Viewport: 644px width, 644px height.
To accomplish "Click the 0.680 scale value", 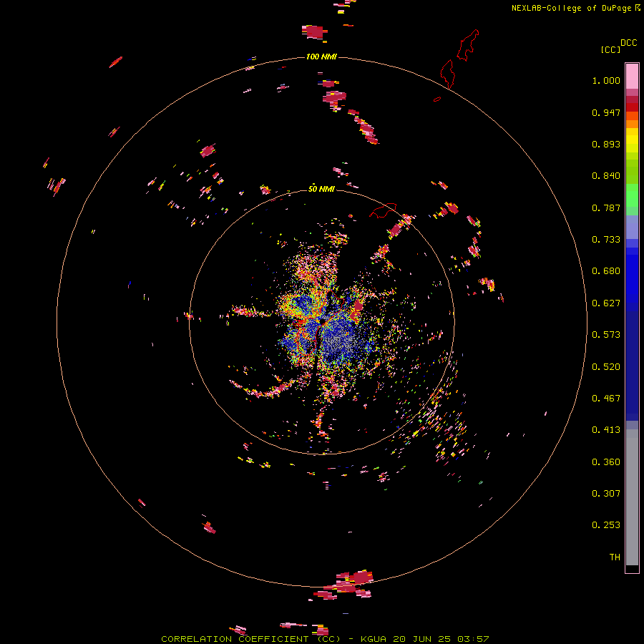I will 606,271.
